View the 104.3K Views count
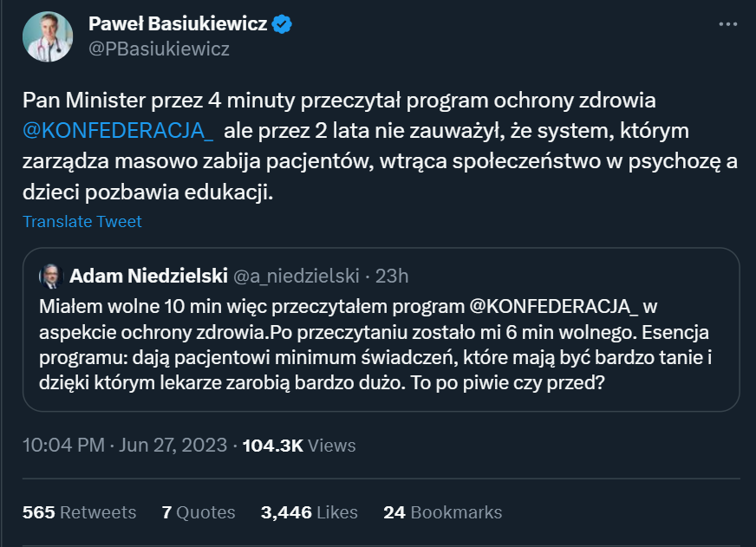The width and height of the screenshot is (756, 547). (x=299, y=446)
